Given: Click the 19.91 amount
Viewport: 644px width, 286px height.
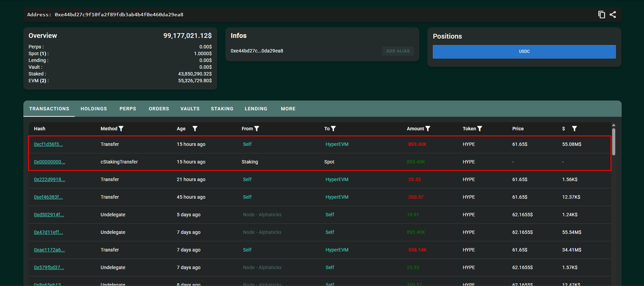Looking at the screenshot, I should 412,215.
